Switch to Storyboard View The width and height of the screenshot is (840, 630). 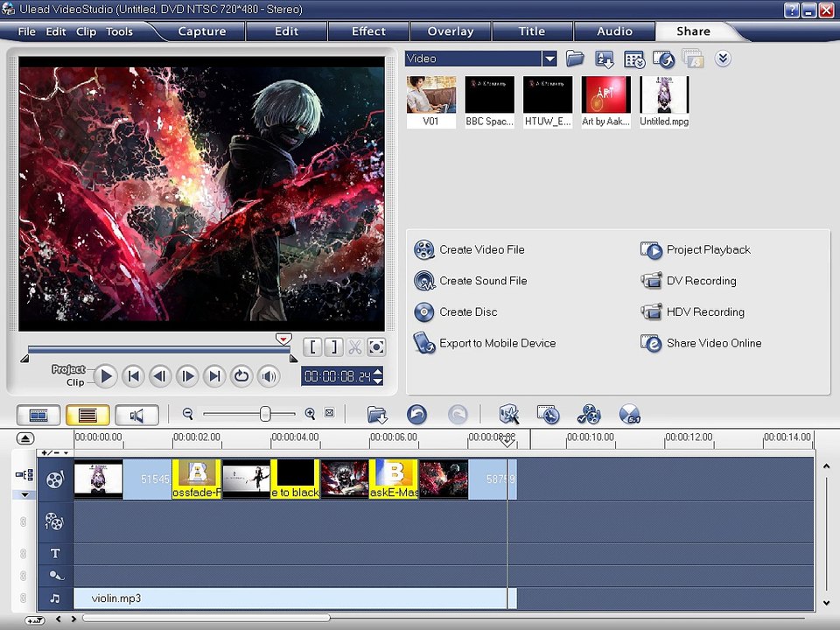tap(38, 415)
